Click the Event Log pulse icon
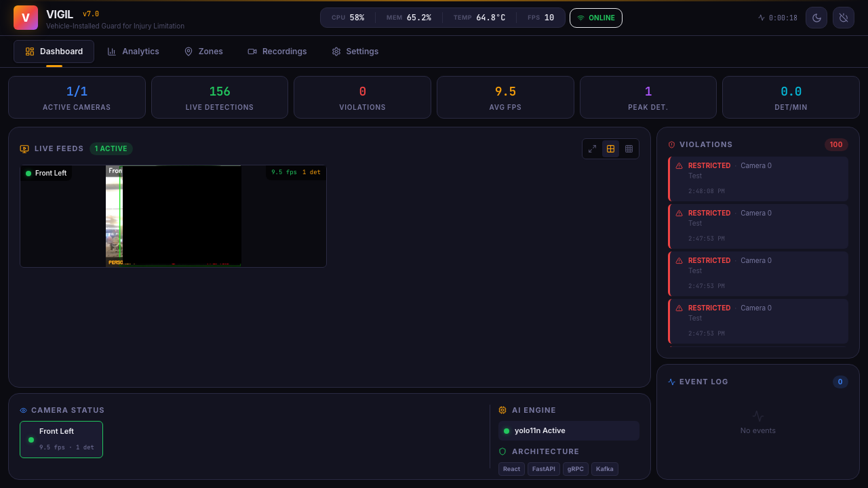868x488 pixels. pyautogui.click(x=672, y=382)
